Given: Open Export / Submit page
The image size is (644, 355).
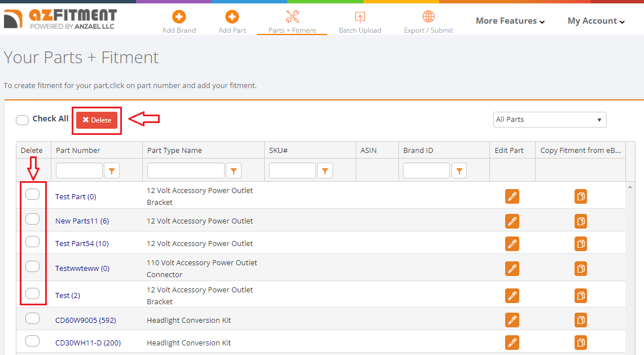Looking at the screenshot, I should point(428,22).
